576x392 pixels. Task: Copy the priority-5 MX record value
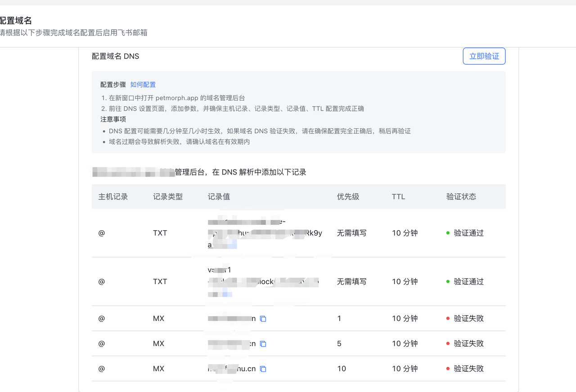point(263,343)
